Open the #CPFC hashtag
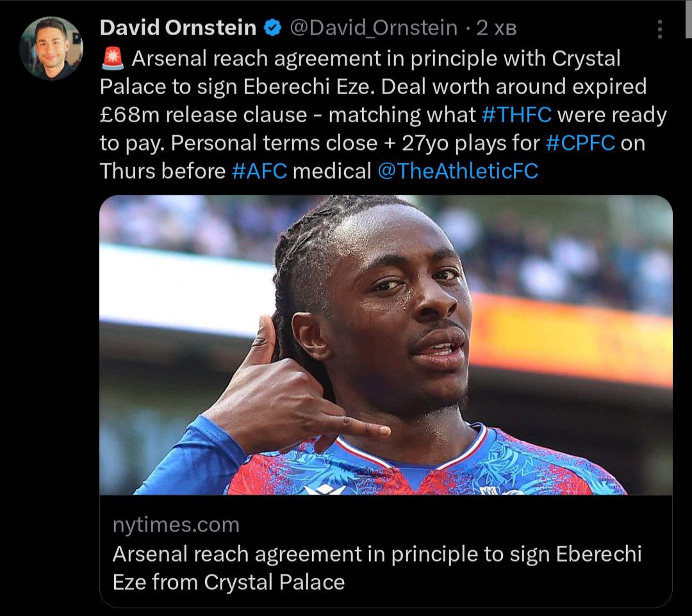Image resolution: width=692 pixels, height=616 pixels. [x=581, y=143]
